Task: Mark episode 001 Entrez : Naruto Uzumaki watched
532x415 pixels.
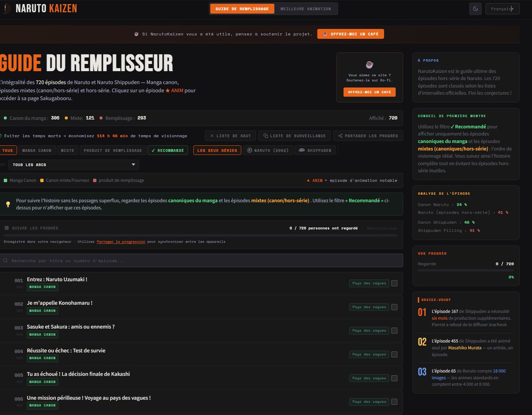Action: (x=394, y=283)
